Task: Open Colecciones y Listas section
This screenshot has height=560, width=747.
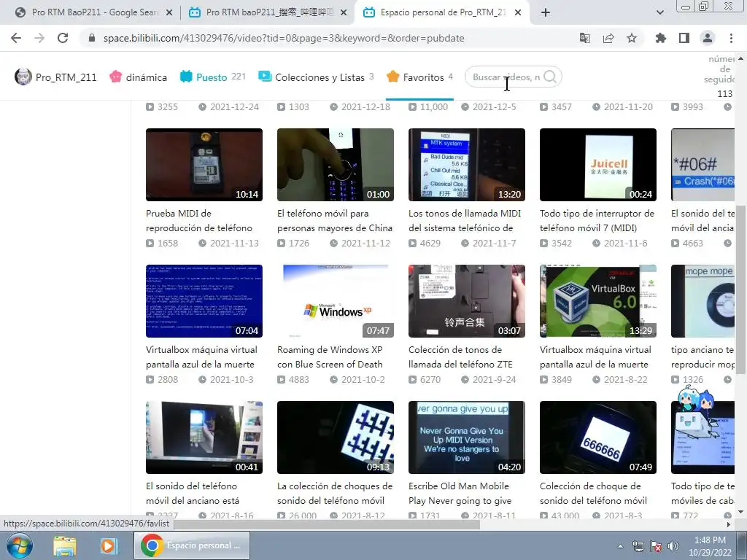Action: 316,77
